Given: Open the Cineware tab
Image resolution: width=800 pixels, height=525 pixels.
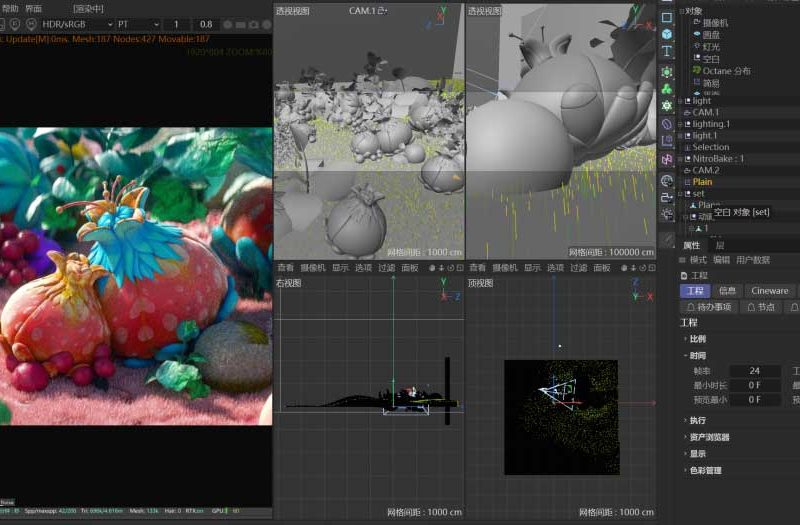Looking at the screenshot, I should (x=769, y=291).
